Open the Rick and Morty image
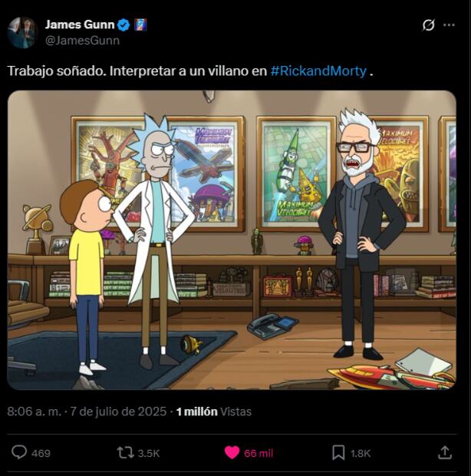This screenshot has height=476, width=471. (x=232, y=240)
